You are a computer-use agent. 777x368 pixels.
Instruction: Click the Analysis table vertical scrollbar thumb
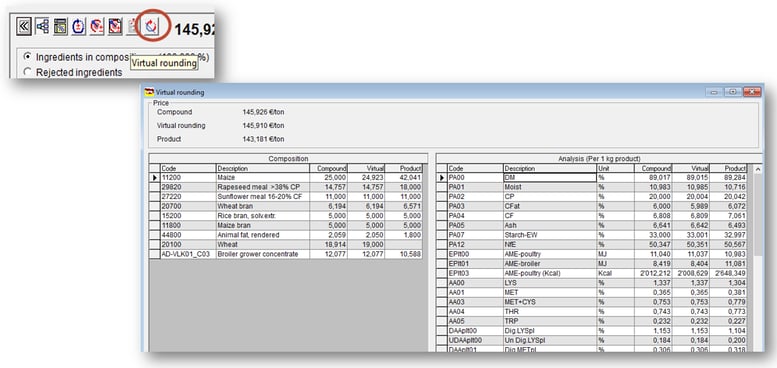click(757, 214)
